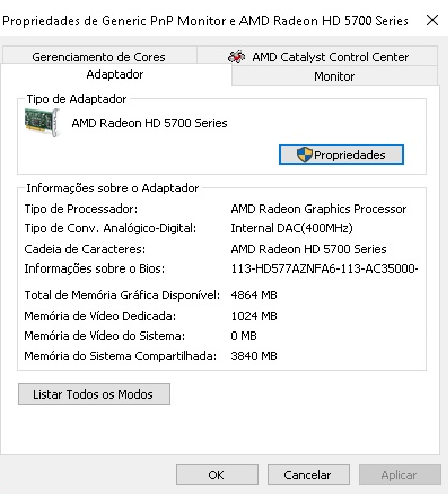448x502 pixels.
Task: Select the Adaptador tab
Action: pyautogui.click(x=115, y=75)
